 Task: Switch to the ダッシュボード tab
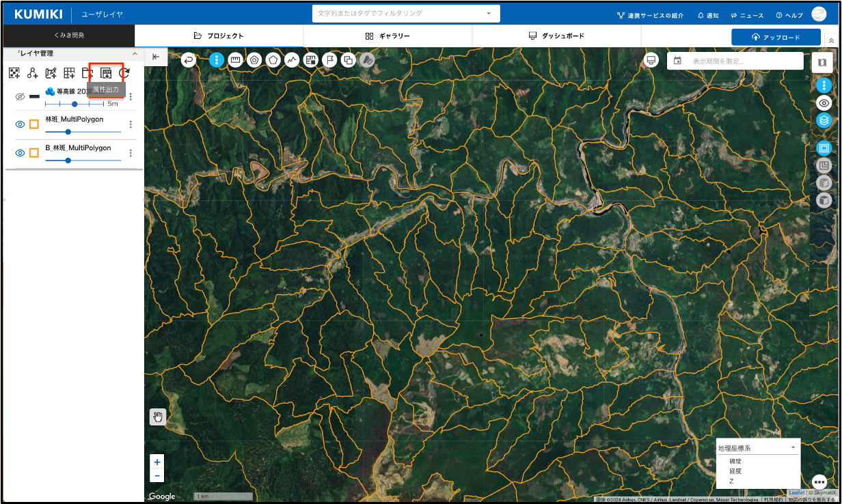pyautogui.click(x=556, y=36)
